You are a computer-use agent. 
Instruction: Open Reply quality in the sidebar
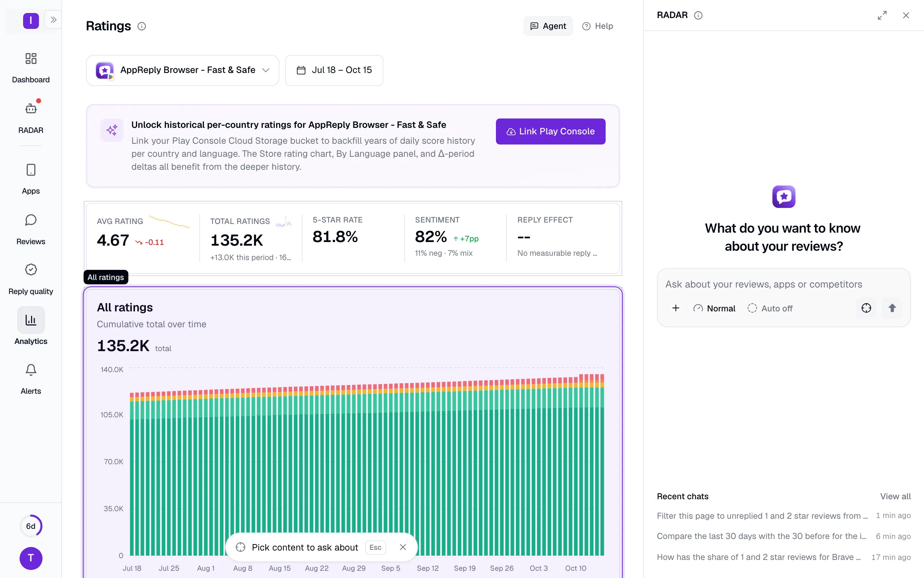pos(31,279)
